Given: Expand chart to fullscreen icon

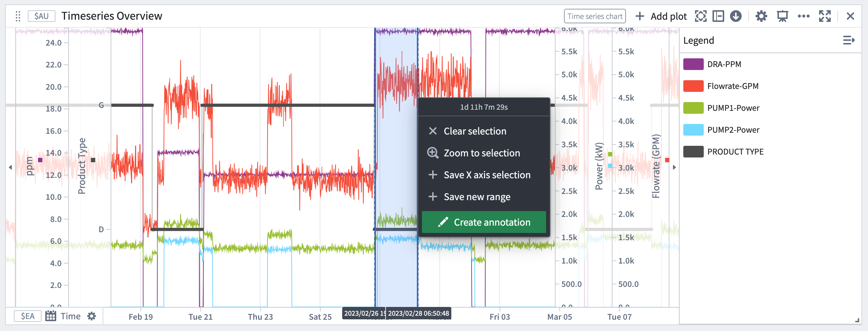Looking at the screenshot, I should click(x=825, y=16).
